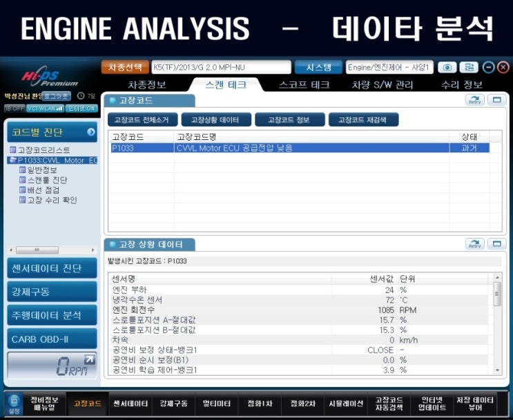Toggle the VCI-WLAN connection indicator
The width and height of the screenshot is (513, 420).
click(x=45, y=108)
